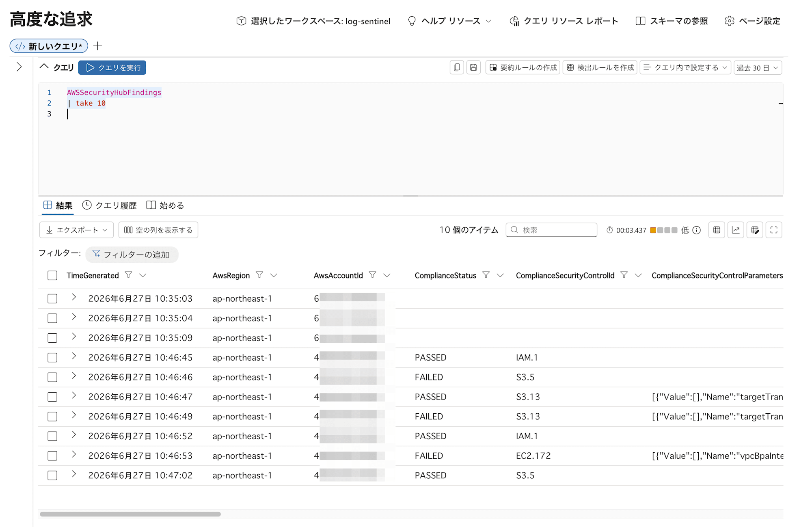Click selected workspace cube icon

click(x=241, y=21)
